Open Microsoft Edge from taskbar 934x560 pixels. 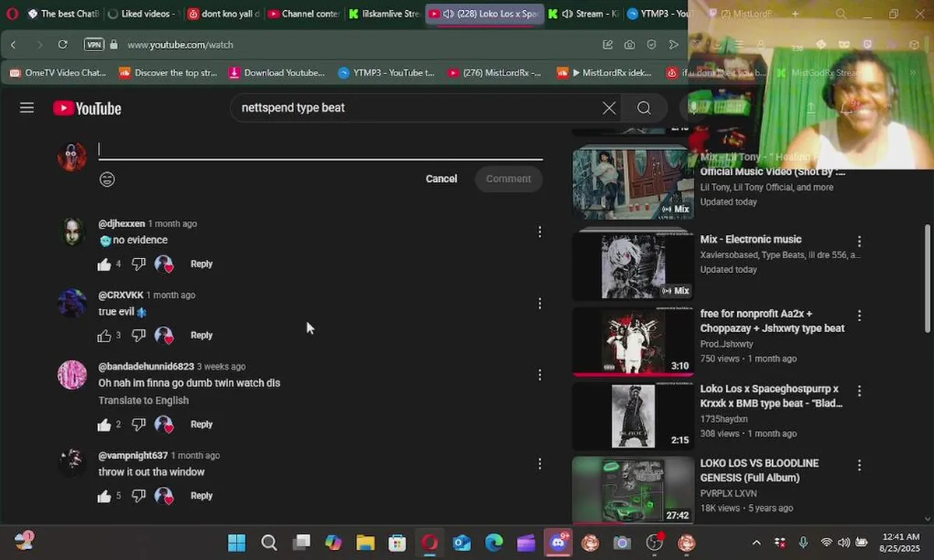[494, 543]
